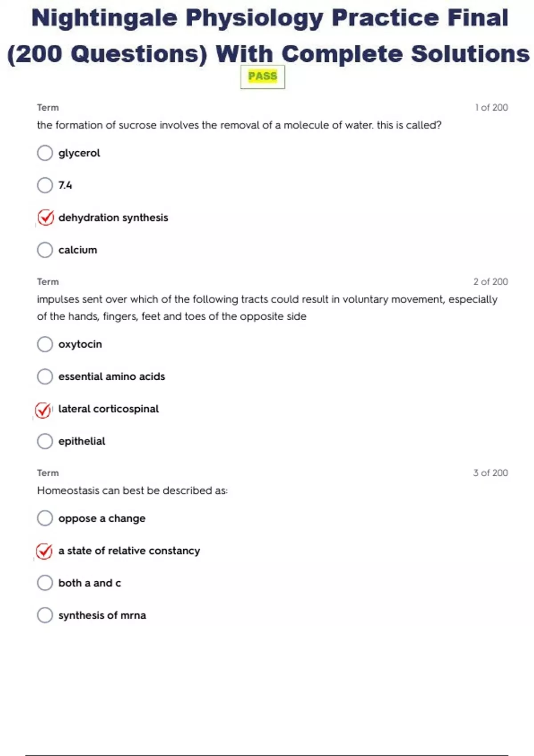Click the Homeostasis question text

132,491
